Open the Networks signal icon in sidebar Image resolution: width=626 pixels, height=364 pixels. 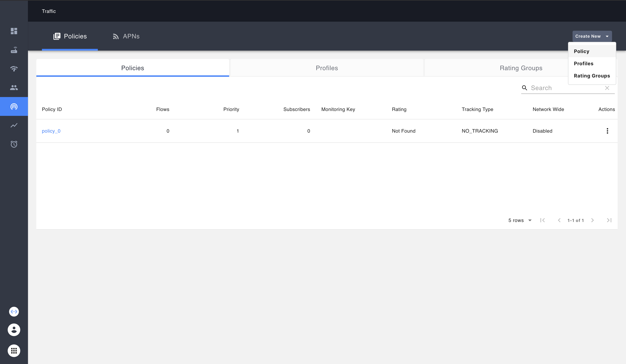pos(14,69)
